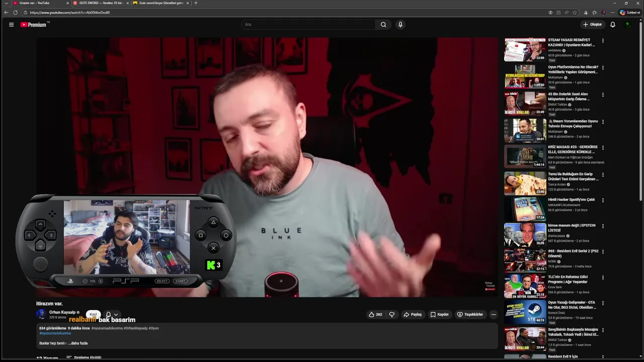Share the video via Paylaş
Screen dimensions: 644x362
pos(413,314)
